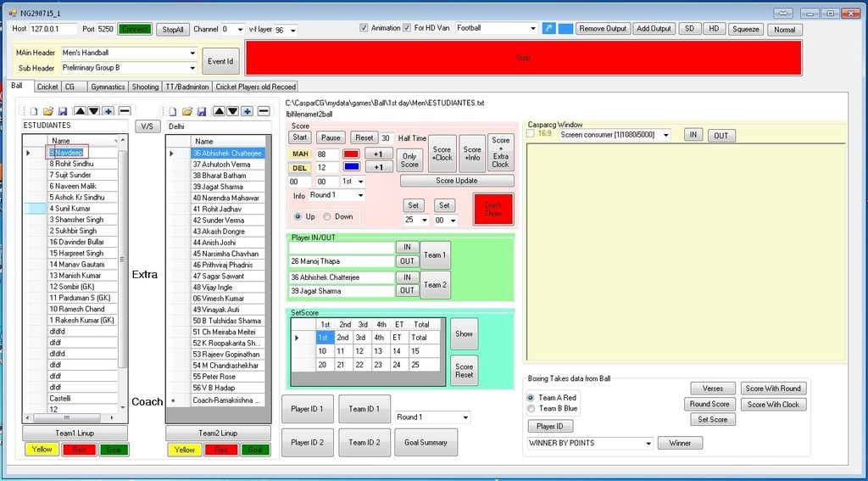Viewport: 868px width, 481px height.
Task: Click the red color swatch next to MAH score
Action: coord(351,154)
